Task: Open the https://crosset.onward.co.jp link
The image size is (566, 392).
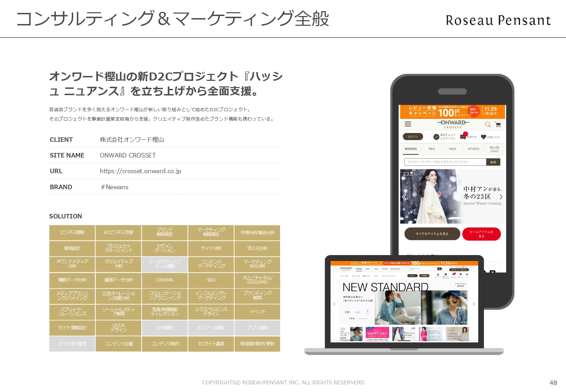Action: [x=141, y=171]
